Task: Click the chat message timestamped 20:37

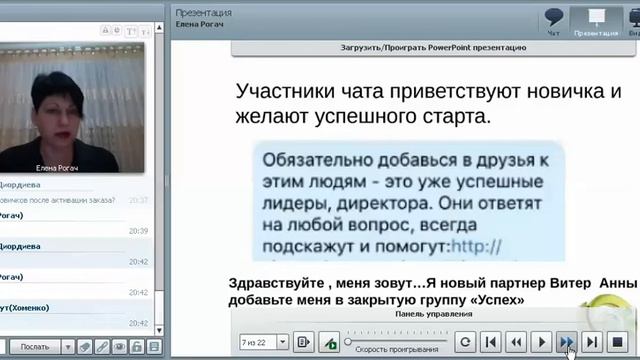Action: point(76,200)
